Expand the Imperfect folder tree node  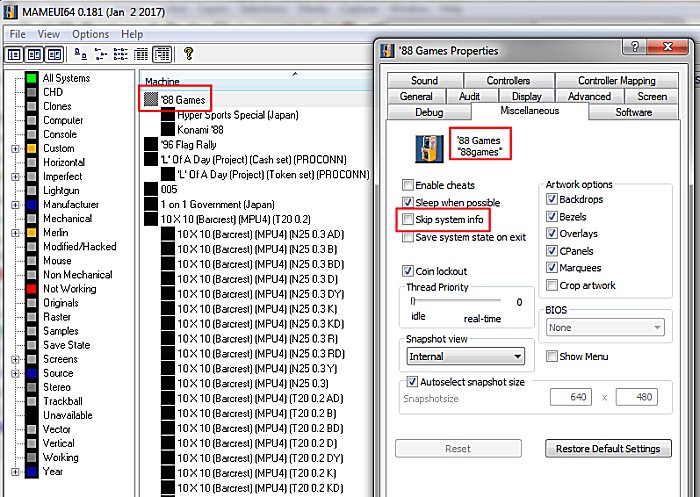[x=15, y=177]
